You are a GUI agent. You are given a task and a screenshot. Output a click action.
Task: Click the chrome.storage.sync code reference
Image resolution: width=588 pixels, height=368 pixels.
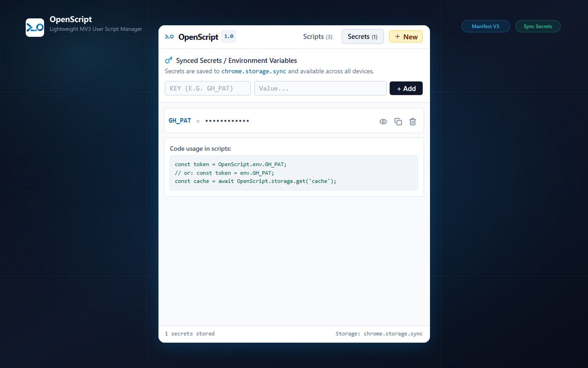point(254,71)
